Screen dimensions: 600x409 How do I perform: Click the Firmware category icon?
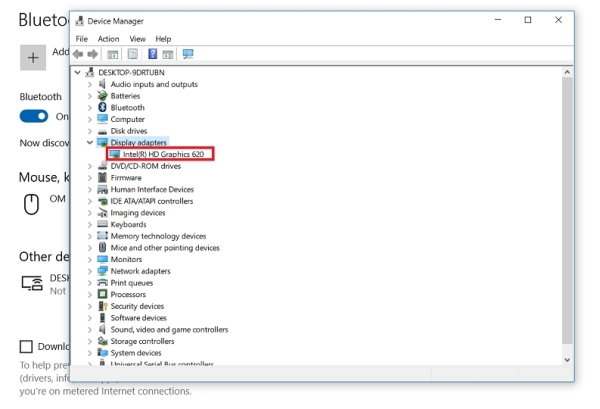pyautogui.click(x=102, y=178)
